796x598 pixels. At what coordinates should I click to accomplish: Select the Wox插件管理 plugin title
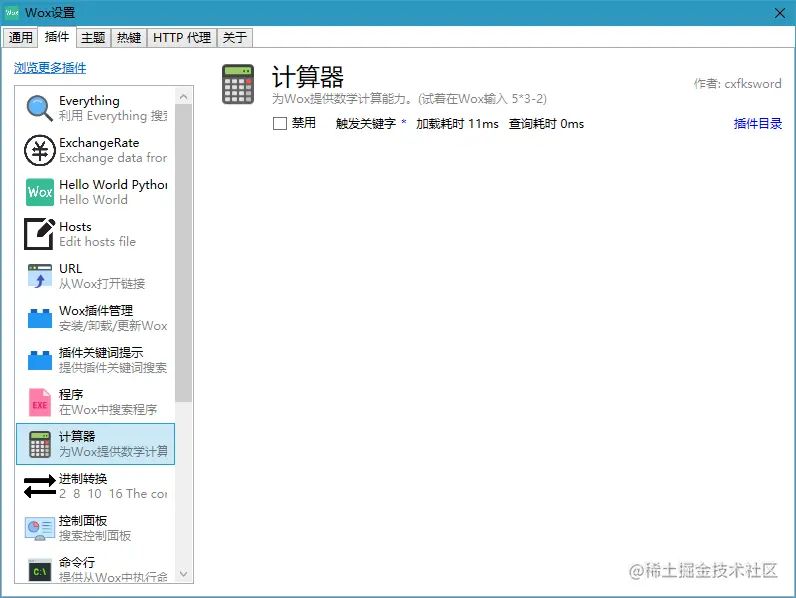(96, 310)
